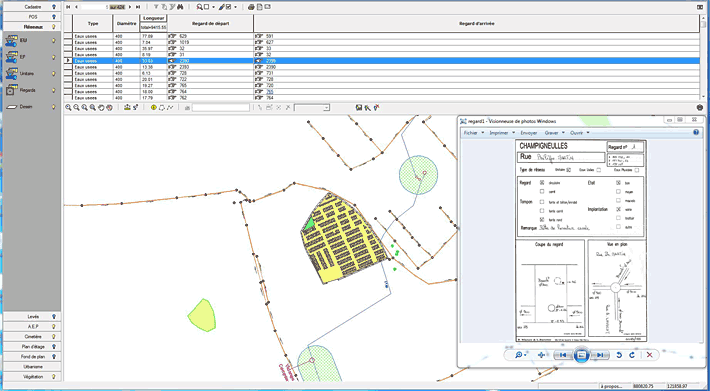Open the A.E.P panel tab
Screen dimensions: 710x391
(x=32, y=327)
